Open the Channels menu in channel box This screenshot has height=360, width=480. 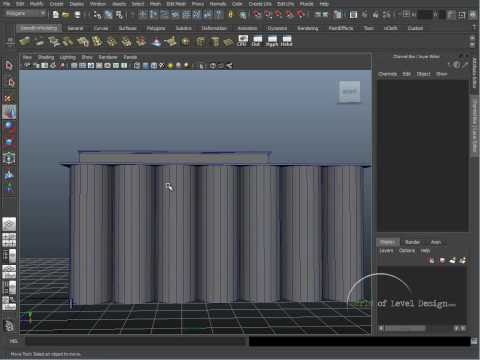click(x=387, y=74)
